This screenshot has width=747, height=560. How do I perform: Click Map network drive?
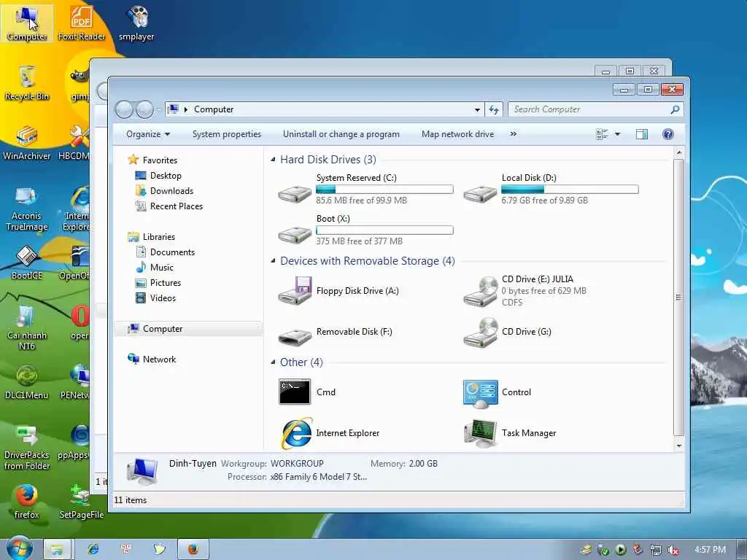[458, 134]
